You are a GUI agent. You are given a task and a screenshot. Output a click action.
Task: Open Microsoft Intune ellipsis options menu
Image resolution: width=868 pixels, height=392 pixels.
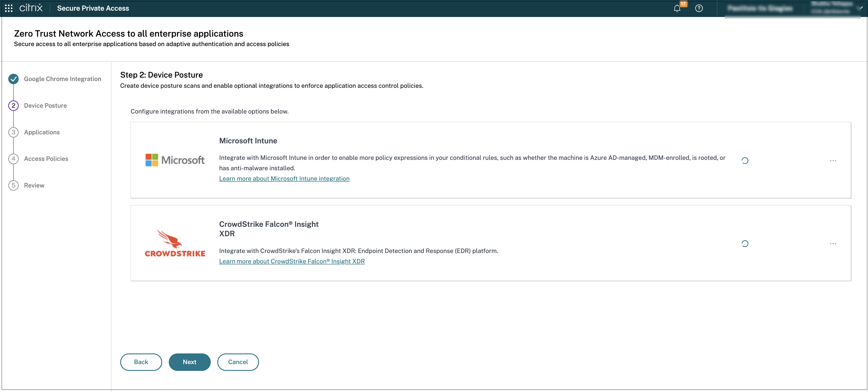(833, 161)
